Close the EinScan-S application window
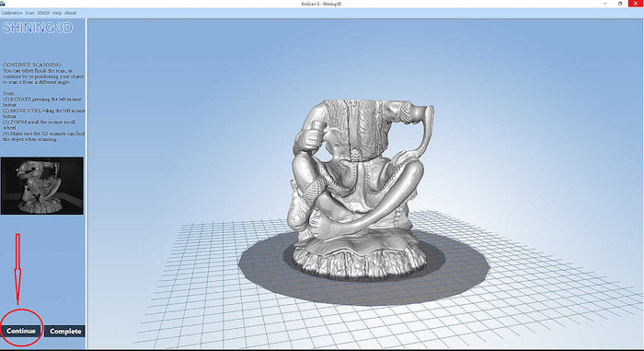 click(636, 4)
